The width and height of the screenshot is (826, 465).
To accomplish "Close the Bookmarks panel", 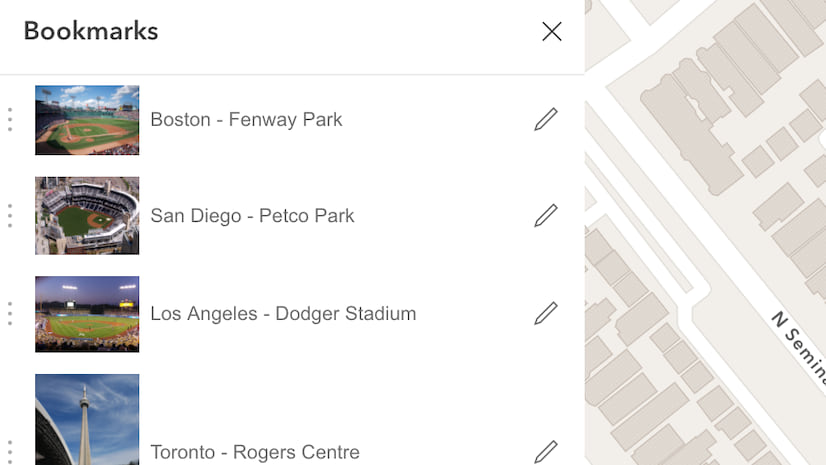I will 551,32.
